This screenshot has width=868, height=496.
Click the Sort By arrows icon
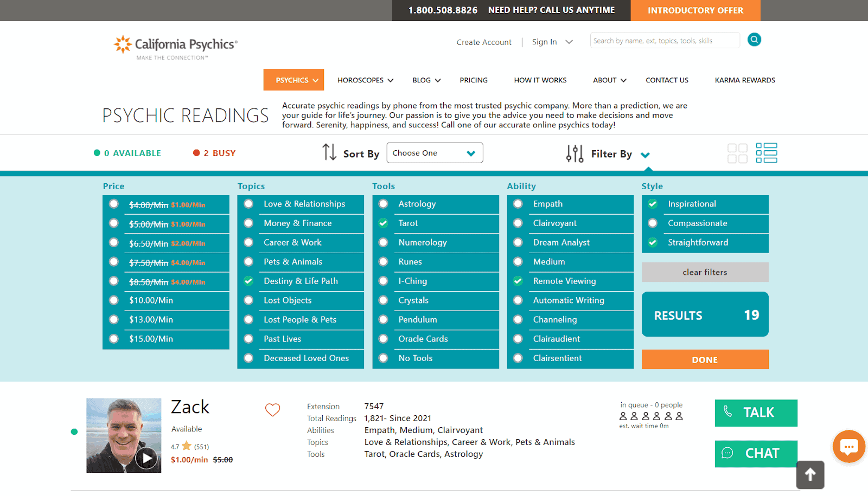pyautogui.click(x=329, y=152)
